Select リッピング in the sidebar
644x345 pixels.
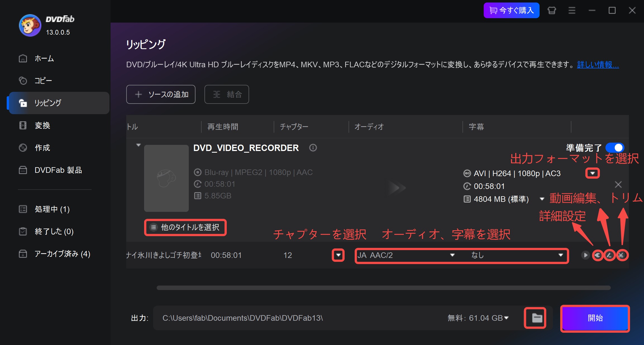pos(59,103)
